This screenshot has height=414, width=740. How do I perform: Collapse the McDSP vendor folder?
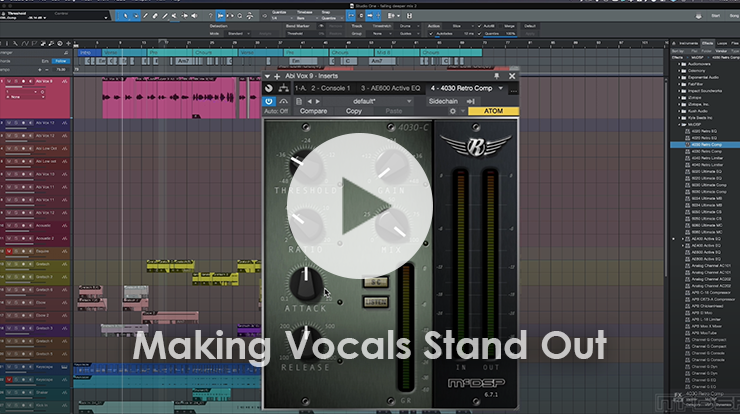click(681, 125)
